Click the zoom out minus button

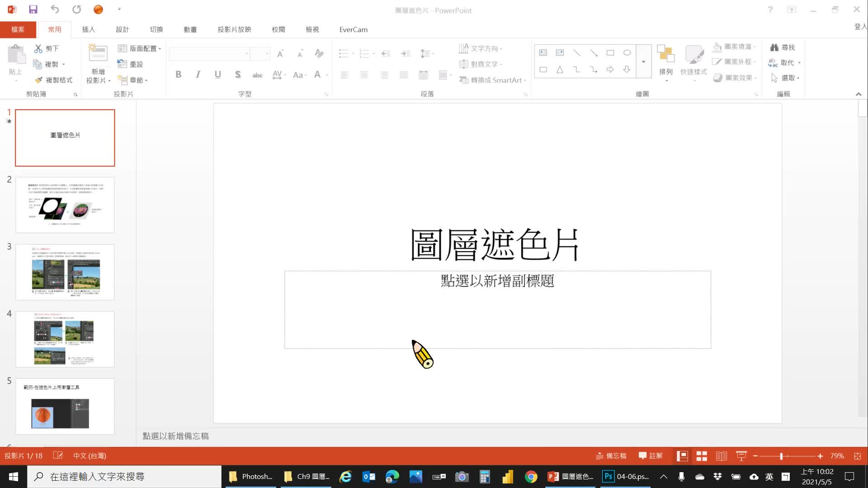tap(755, 456)
